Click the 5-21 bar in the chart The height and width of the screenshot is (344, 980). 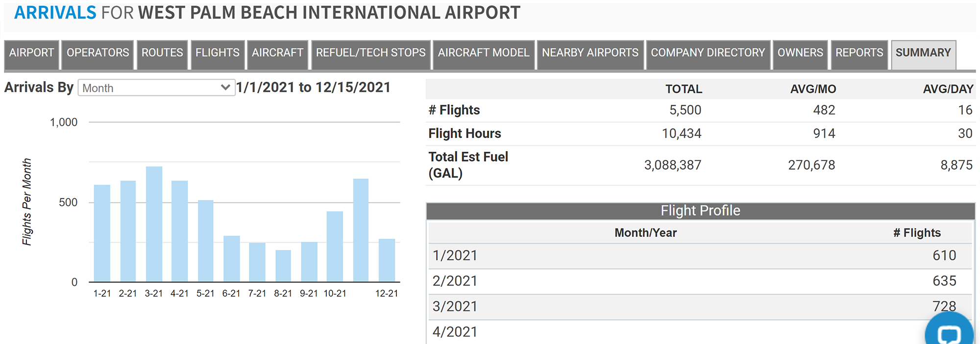206,241
